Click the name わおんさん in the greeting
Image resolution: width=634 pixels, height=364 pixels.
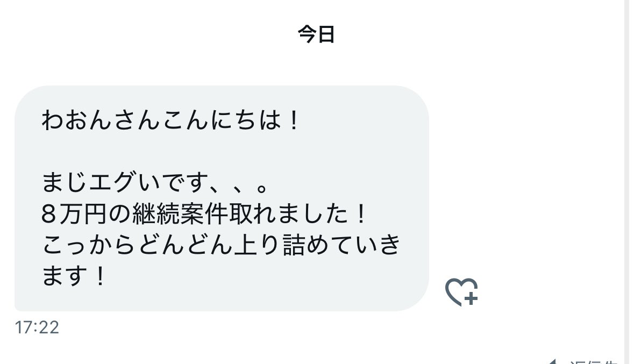click(101, 120)
